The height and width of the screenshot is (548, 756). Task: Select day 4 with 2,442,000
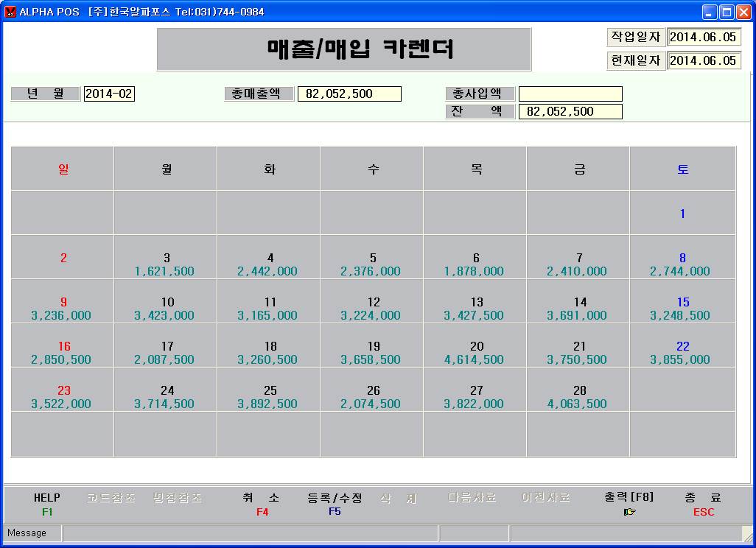(268, 257)
